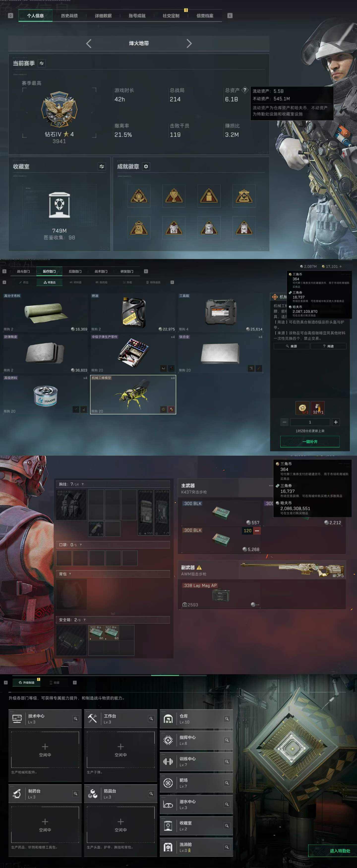Viewport: 357px width, 868px height.
Task: Open the 收藏室 display case icon
Action: click(x=59, y=205)
